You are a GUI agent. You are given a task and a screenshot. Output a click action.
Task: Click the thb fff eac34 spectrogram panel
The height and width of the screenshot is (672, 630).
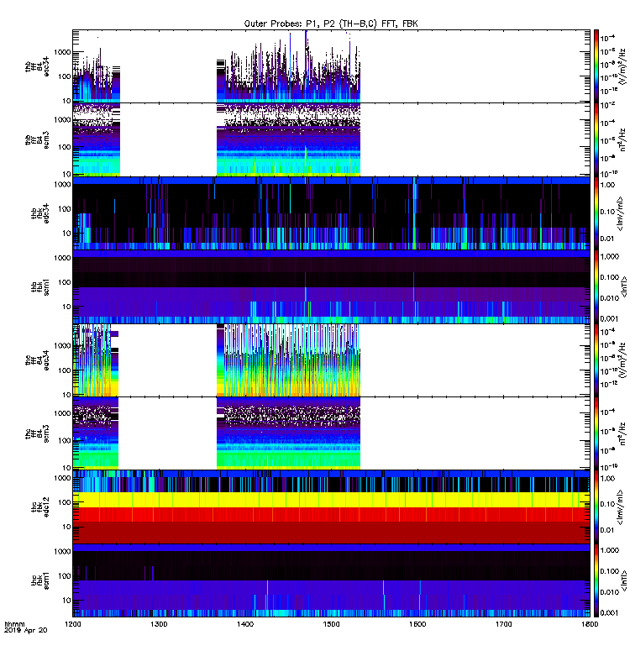331,66
